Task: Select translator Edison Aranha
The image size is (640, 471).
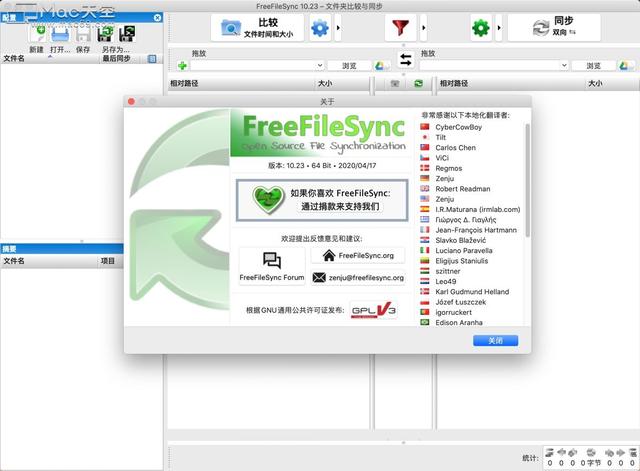Action: 459,322
